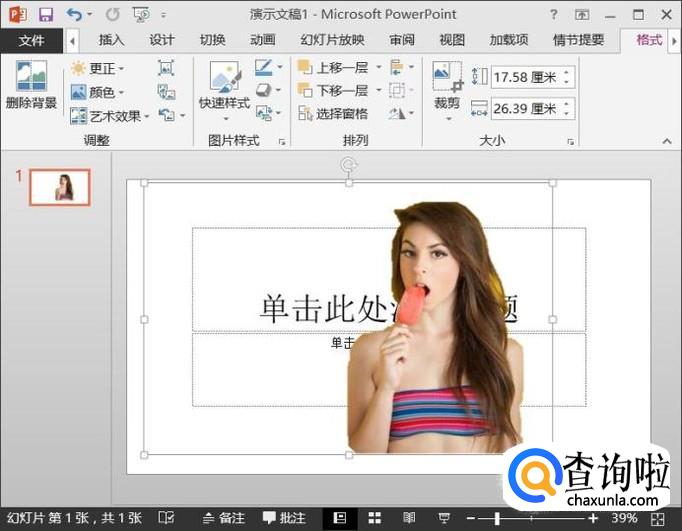The image size is (682, 531).
Task: Click the Undo arrow in the quick access toolbar
Action: (x=73, y=15)
